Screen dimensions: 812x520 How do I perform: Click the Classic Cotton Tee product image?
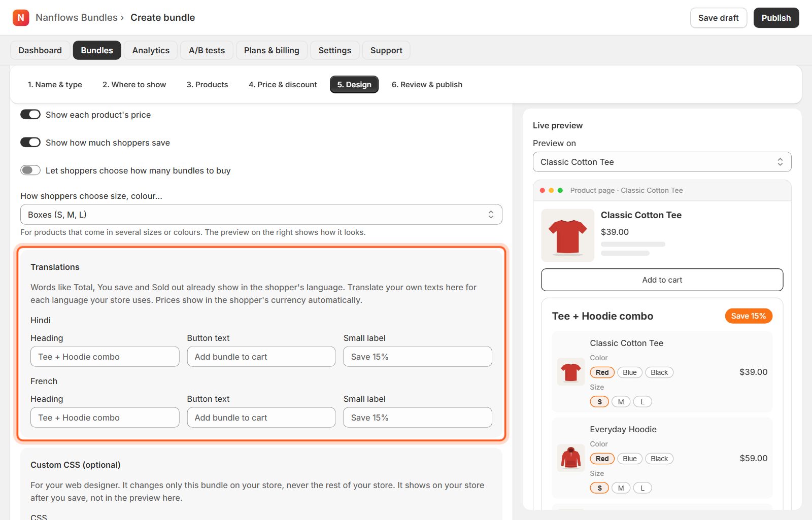point(568,235)
